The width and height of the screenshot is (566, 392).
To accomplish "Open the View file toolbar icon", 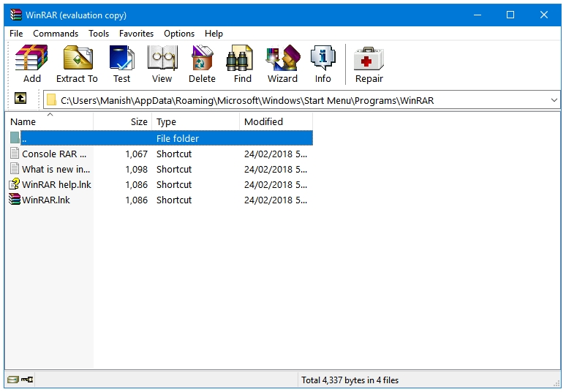I will click(162, 64).
